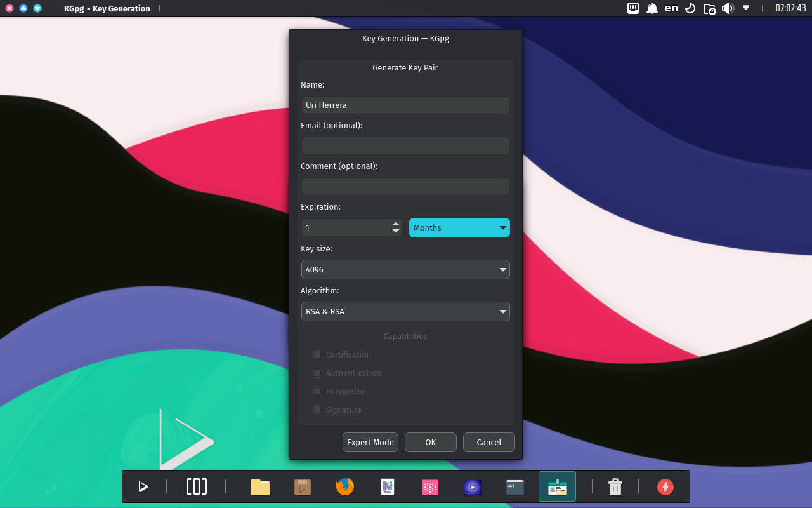Launch the purple media player icon

coord(473,487)
